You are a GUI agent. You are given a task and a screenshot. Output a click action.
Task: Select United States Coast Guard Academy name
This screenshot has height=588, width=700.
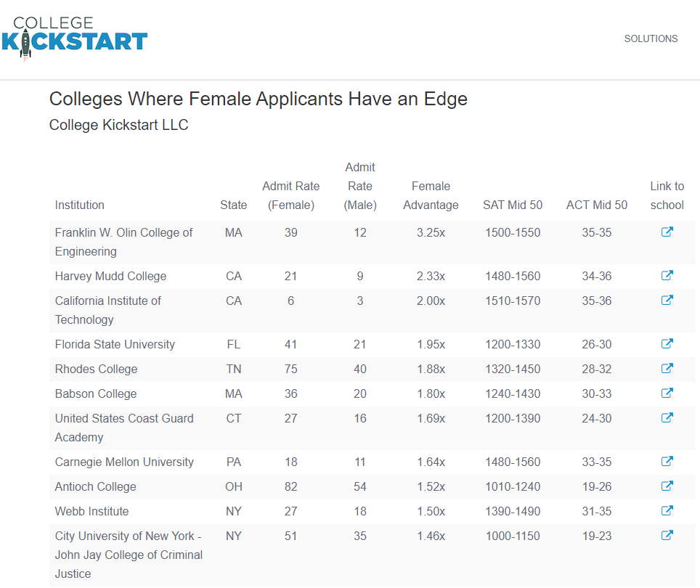(124, 428)
